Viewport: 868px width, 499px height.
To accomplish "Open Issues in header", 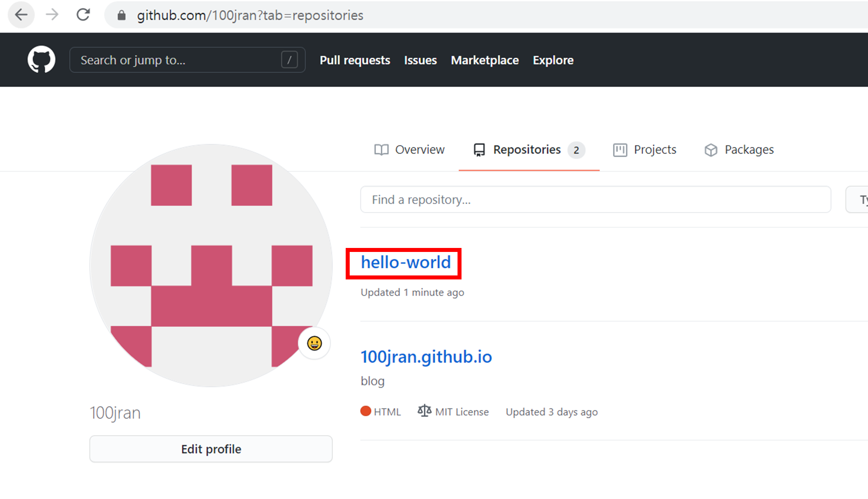I will pos(420,60).
